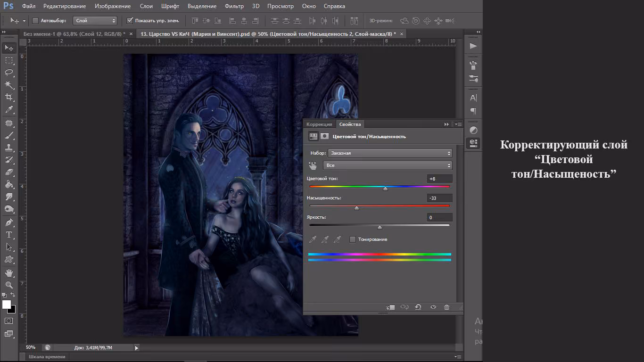Viewport: 644px width, 362px height.
Task: Select the Hand tool
Action: click(9, 272)
